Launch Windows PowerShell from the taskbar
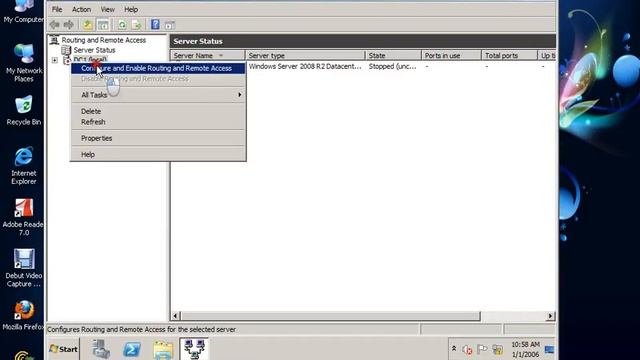Screen dimensions: 640x360 pos(132,349)
